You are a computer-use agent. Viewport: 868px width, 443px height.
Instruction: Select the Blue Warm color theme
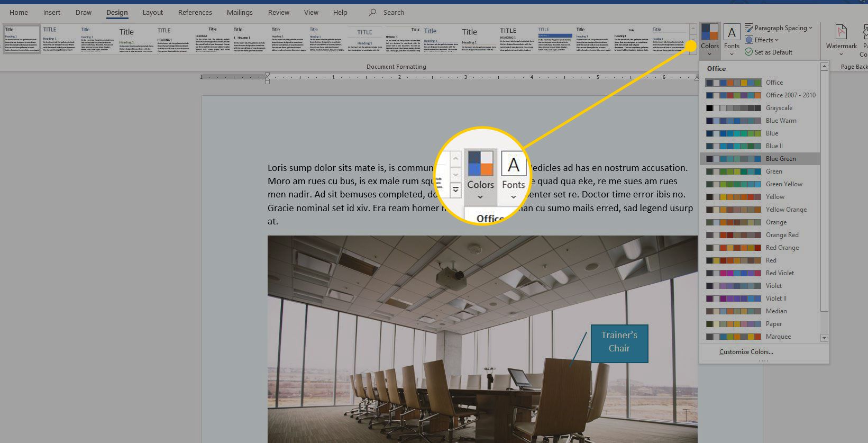click(760, 121)
